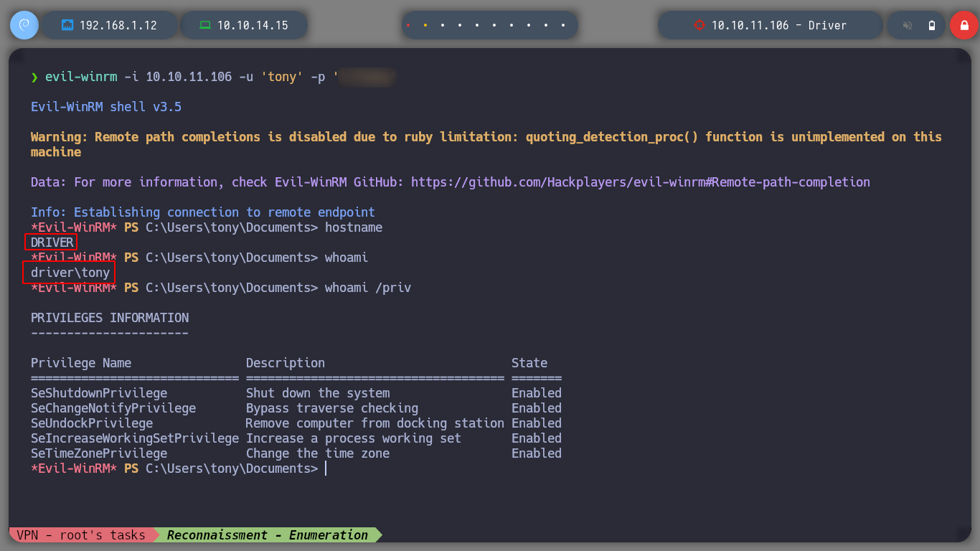
Task: Click the "PRIVILEGES INFORMATION" heading
Action: (x=110, y=318)
